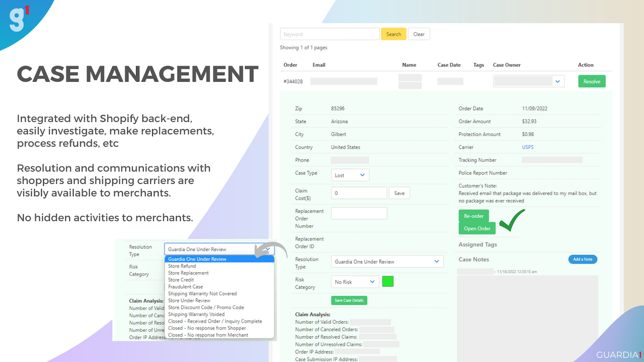Viewport: 644px width, 362px height.
Task: Click the country value United States
Action: click(x=346, y=147)
